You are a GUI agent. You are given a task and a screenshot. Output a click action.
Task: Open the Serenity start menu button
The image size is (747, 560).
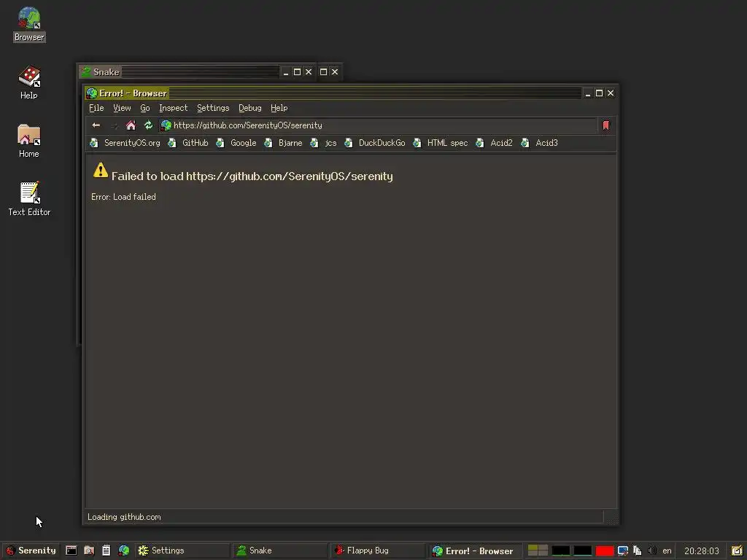(31, 551)
